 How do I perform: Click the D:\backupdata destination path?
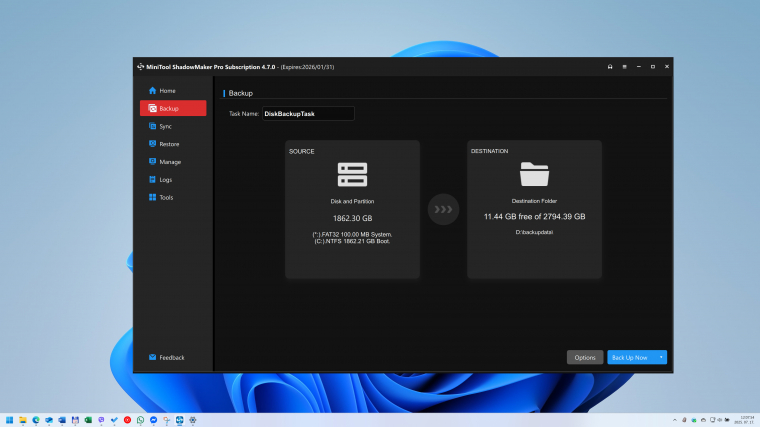[x=534, y=232]
